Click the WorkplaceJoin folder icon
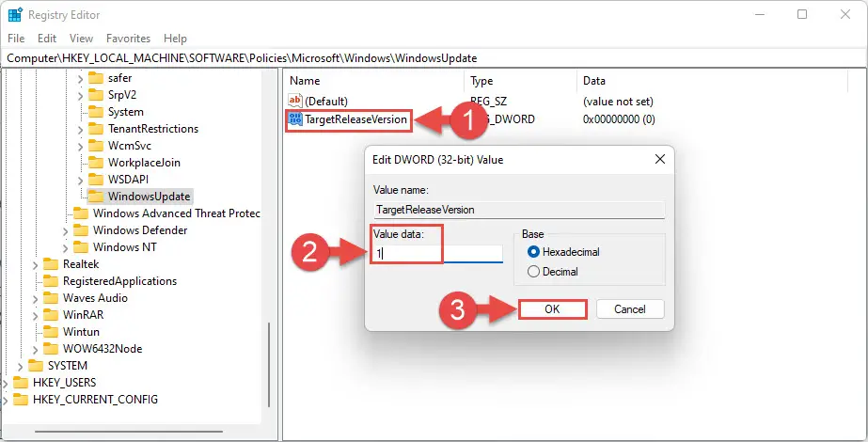Screen dimensions: 868x442 click(96, 163)
